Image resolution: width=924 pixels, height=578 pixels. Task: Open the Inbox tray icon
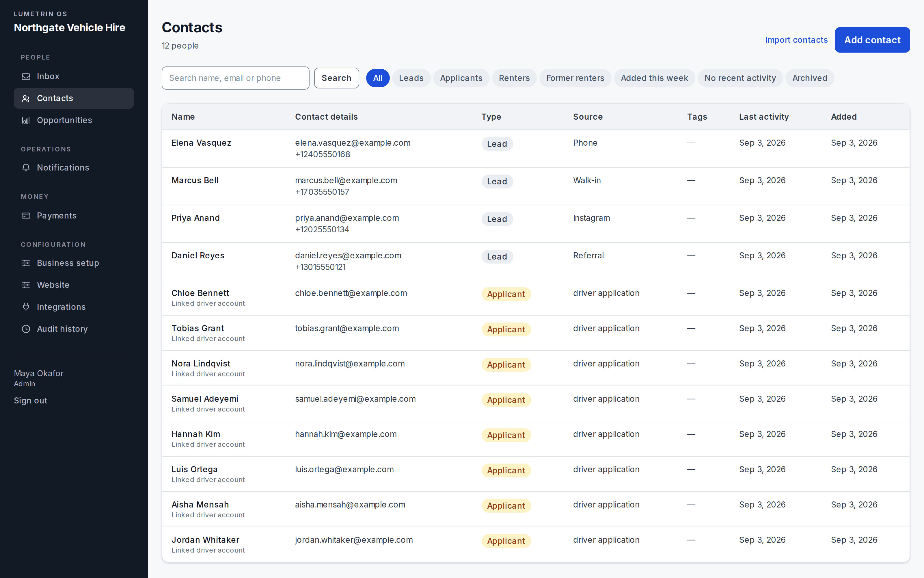pos(26,77)
